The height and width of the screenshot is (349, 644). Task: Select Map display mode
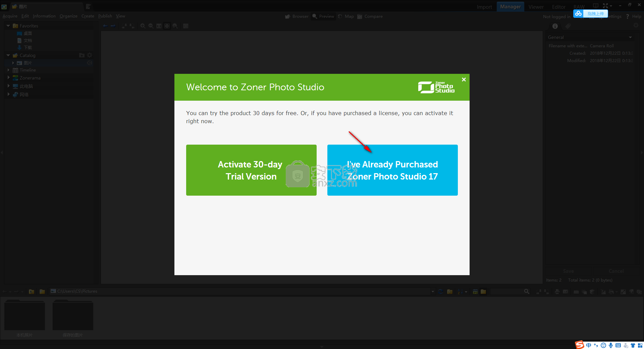point(346,16)
